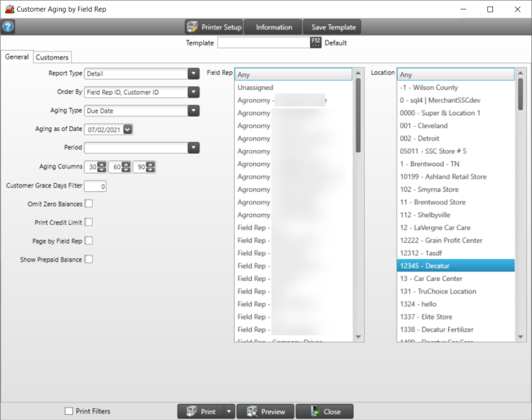Click the app icon in title bar

pyautogui.click(x=8, y=9)
